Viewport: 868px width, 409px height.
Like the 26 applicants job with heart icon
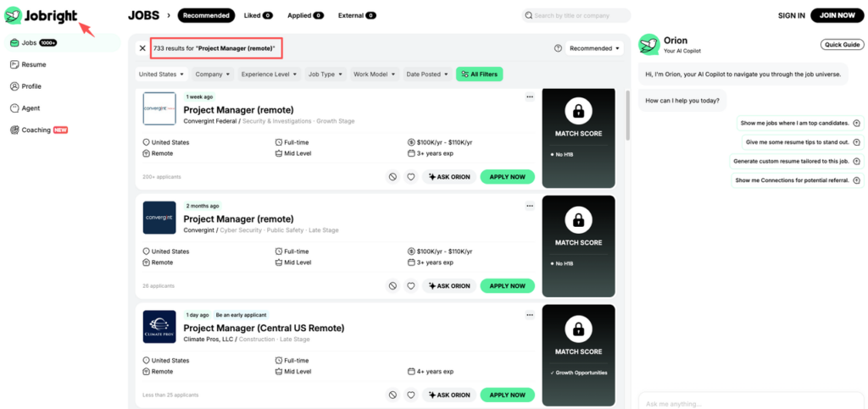point(411,285)
